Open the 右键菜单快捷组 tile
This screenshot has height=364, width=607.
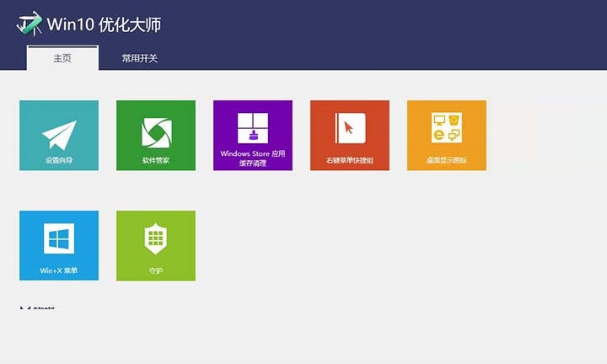tap(350, 136)
